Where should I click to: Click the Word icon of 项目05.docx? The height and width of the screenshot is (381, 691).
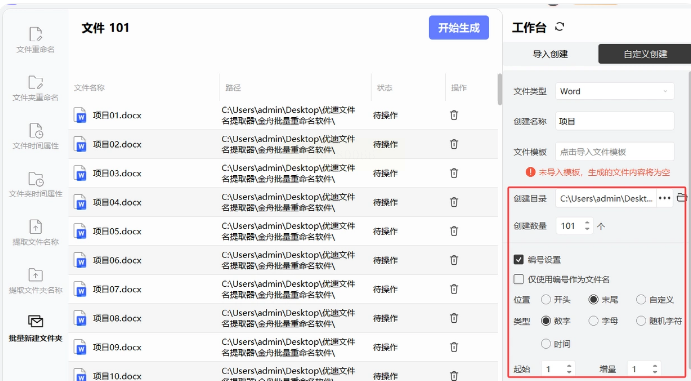[80, 231]
